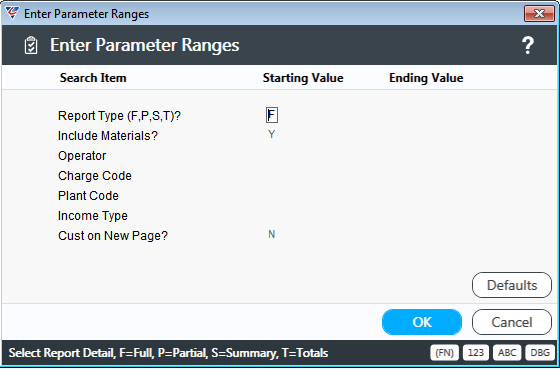Click the Ending Value column header
Screen dimensions: 560x369
pyautogui.click(x=426, y=78)
